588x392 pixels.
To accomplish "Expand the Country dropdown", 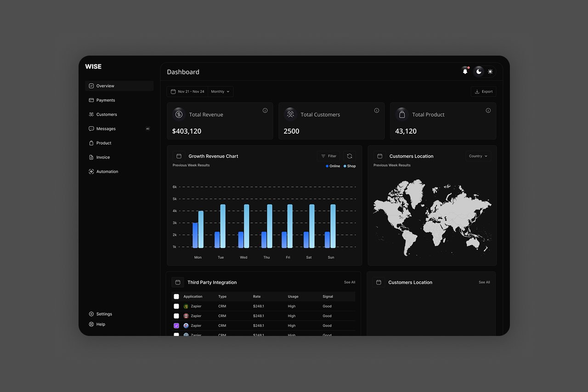I will 478,156.
